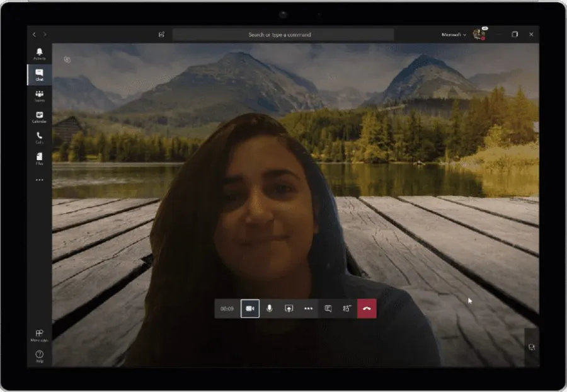The image size is (567, 392).
Task: Share your screen using share tray icon
Action: pos(289,309)
